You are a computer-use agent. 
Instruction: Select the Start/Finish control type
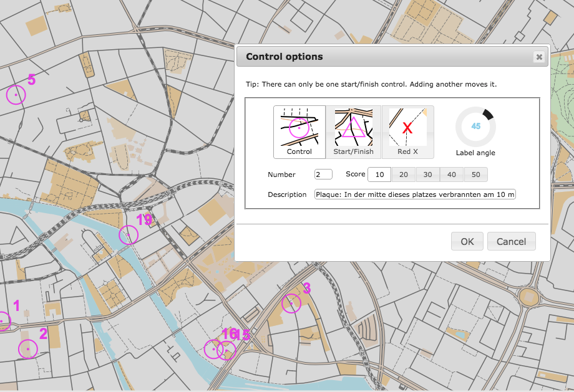pos(353,132)
